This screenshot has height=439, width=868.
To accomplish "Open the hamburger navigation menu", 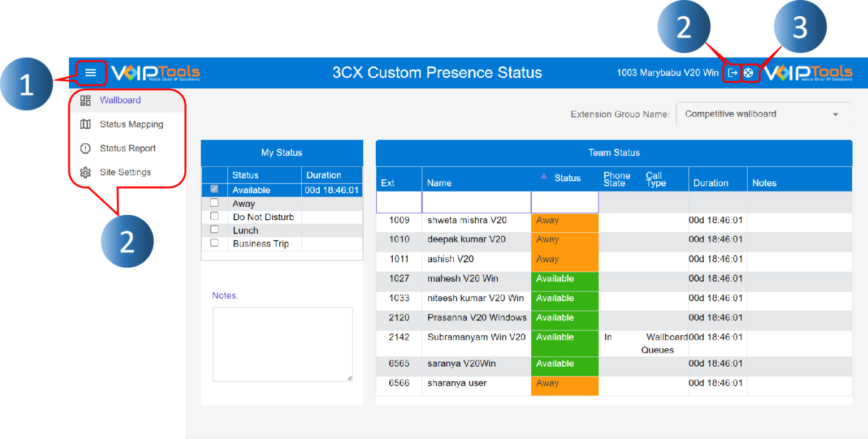I will pyautogui.click(x=90, y=72).
